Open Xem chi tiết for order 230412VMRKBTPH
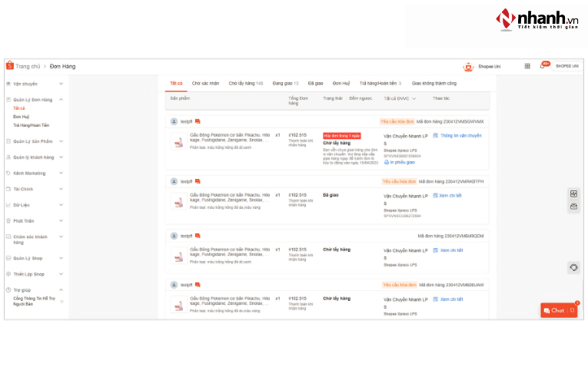588x367 pixels. tap(450, 196)
